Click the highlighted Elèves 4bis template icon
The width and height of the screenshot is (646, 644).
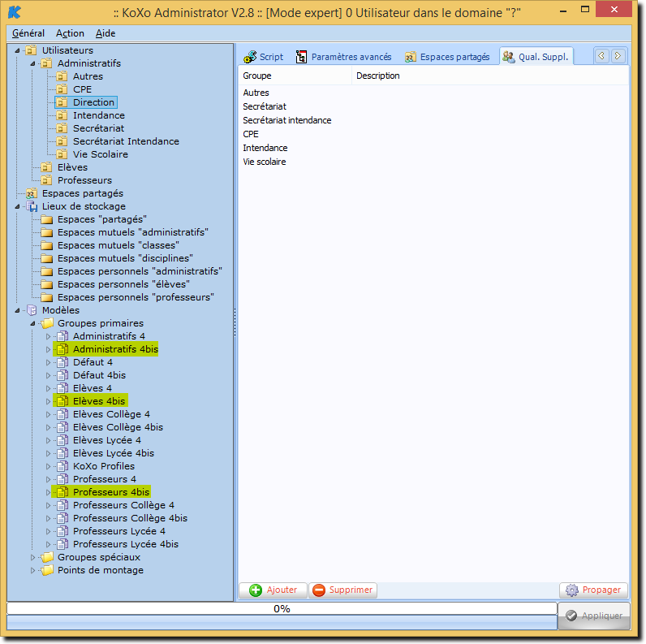[62, 401]
